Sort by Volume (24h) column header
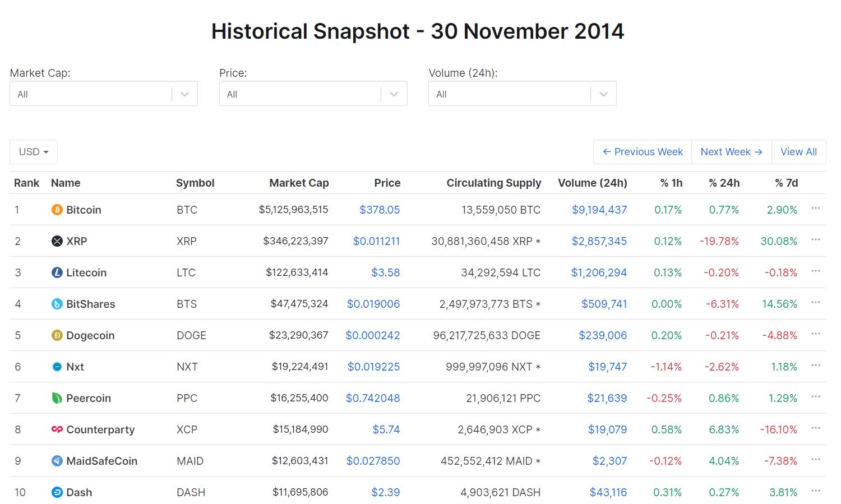This screenshot has width=841, height=504. click(x=593, y=183)
